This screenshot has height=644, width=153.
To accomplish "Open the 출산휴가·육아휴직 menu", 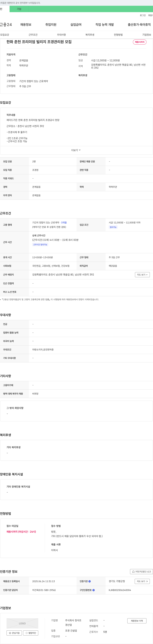I will click(x=139, y=24).
